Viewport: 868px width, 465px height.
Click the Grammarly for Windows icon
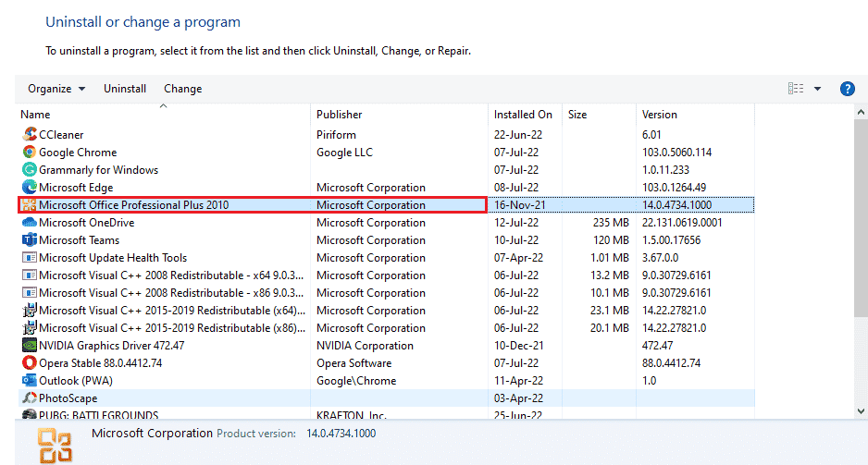[29, 170]
